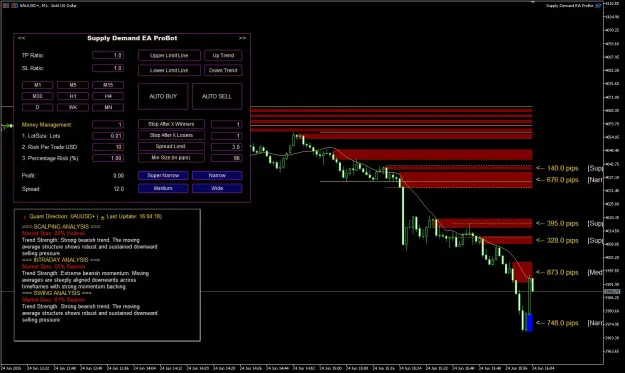Click the Risk Per Trade USD field
625x373 pixels.
(108, 147)
